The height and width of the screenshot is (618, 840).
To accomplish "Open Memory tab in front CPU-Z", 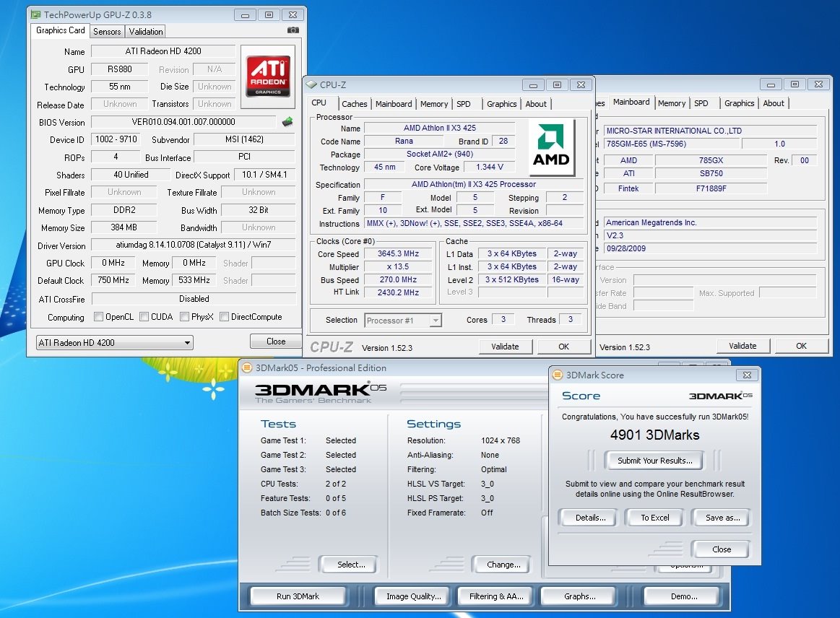I will 434,104.
